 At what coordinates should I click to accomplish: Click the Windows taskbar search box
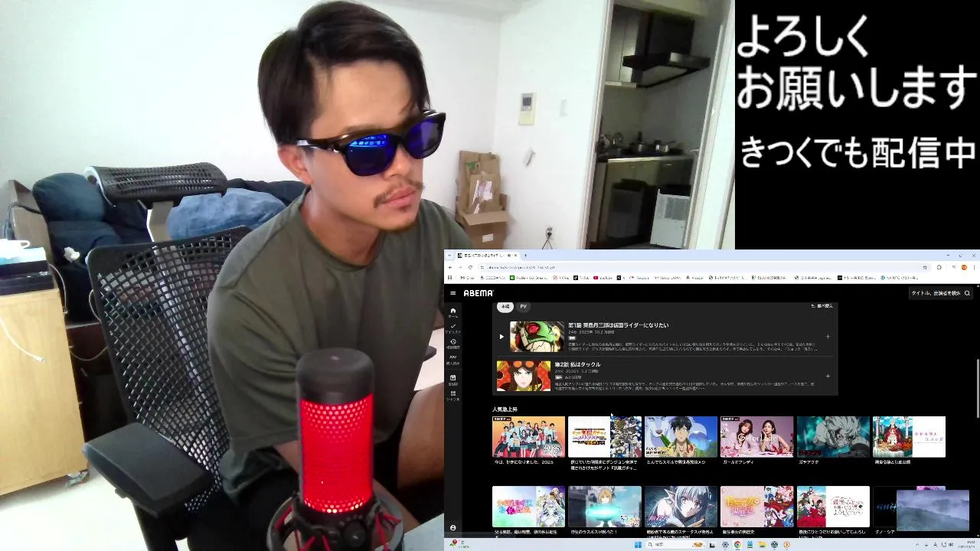[675, 545]
